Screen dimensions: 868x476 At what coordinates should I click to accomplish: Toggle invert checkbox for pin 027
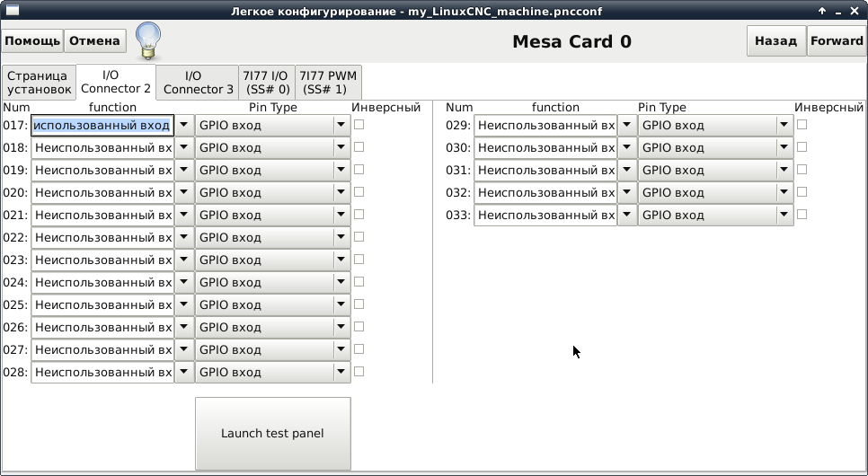359,348
